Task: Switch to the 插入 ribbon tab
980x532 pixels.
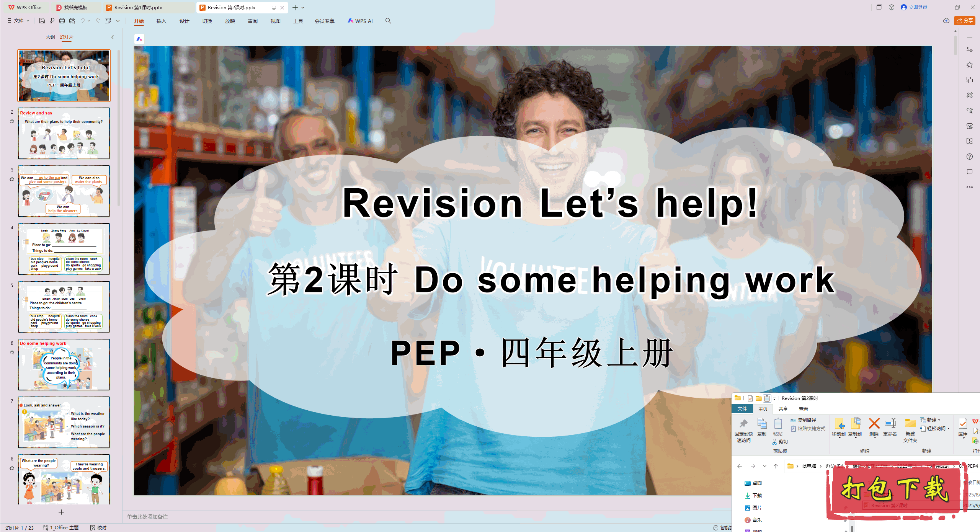Action: click(161, 21)
